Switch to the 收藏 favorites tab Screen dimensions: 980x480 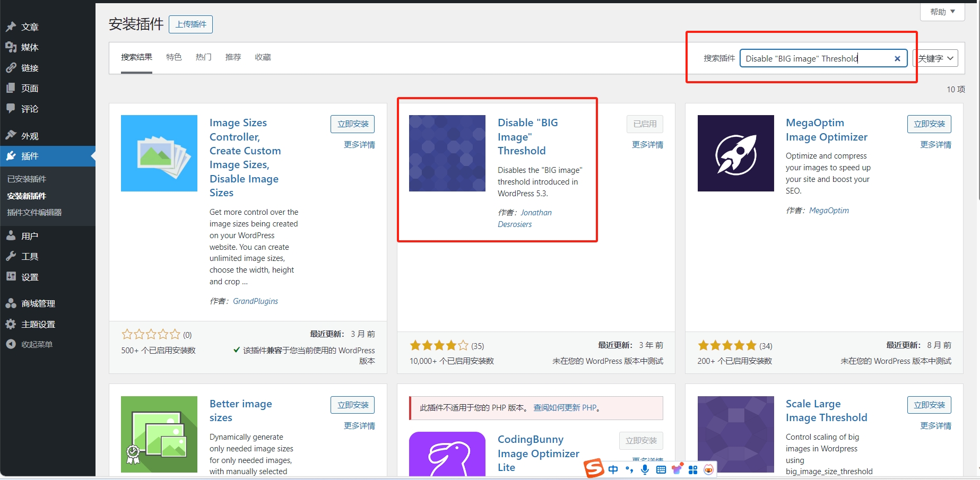coord(263,57)
